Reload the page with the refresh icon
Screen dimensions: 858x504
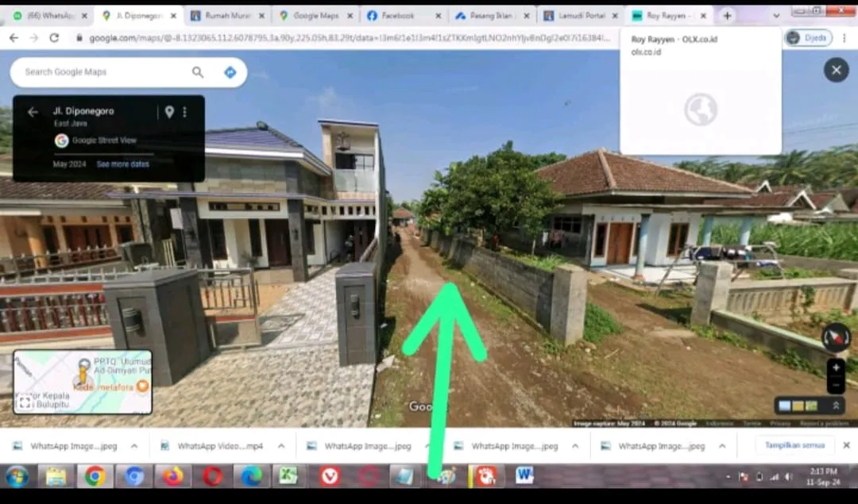(53, 37)
